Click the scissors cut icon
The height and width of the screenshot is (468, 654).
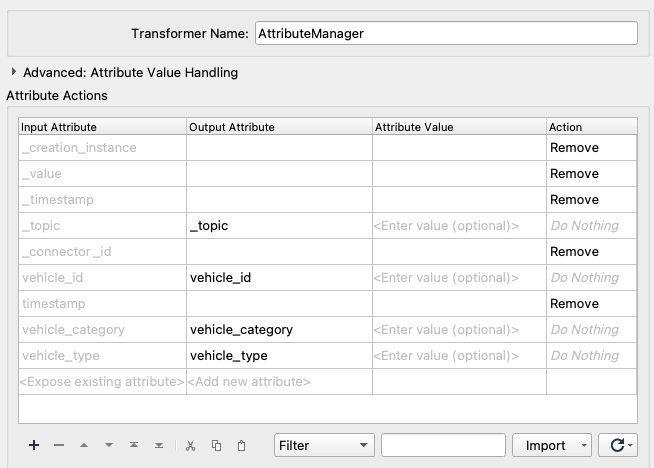point(191,445)
